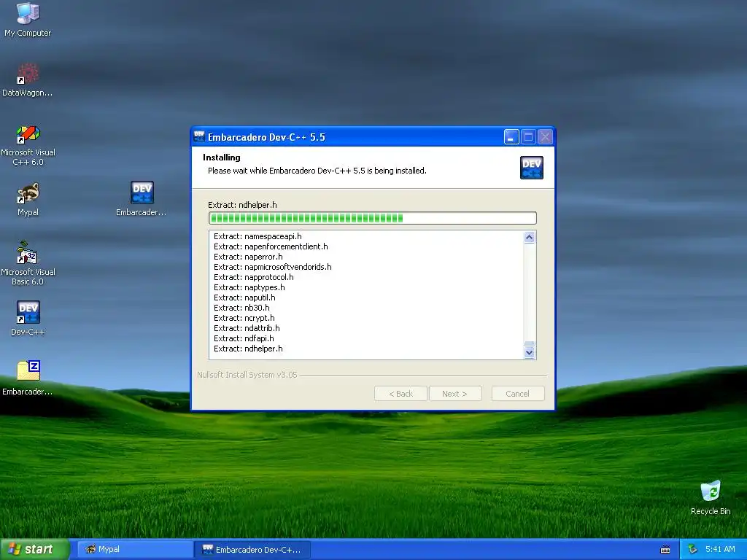Click the keyboard icon in the taskbar
The image size is (747, 560).
click(665, 550)
